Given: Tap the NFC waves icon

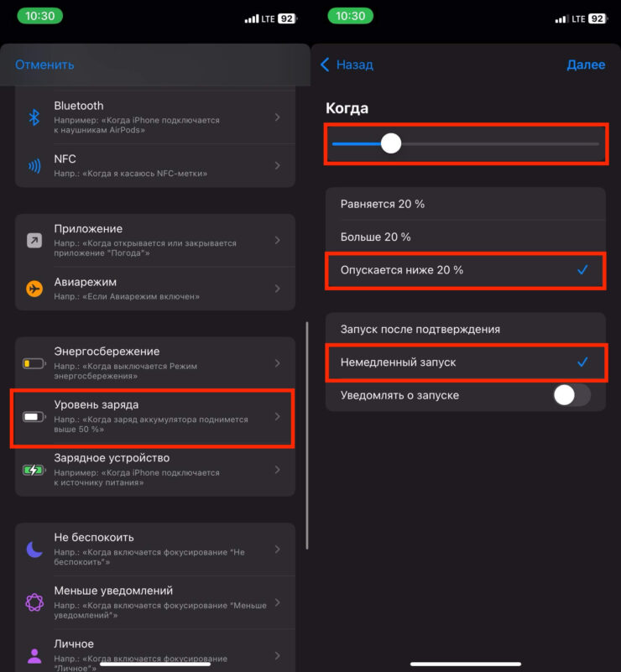Looking at the screenshot, I should coord(34,166).
